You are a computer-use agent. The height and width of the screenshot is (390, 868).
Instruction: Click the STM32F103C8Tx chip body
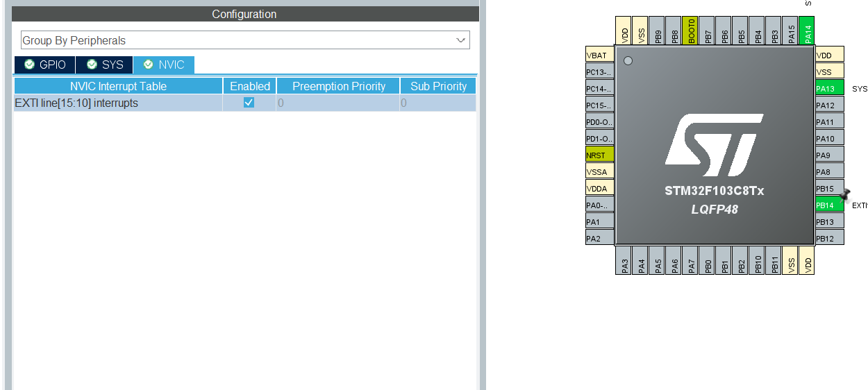[715, 145]
